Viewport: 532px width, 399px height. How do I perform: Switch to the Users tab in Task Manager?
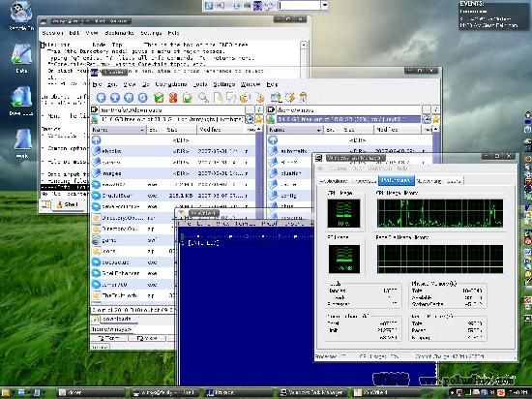(454, 181)
